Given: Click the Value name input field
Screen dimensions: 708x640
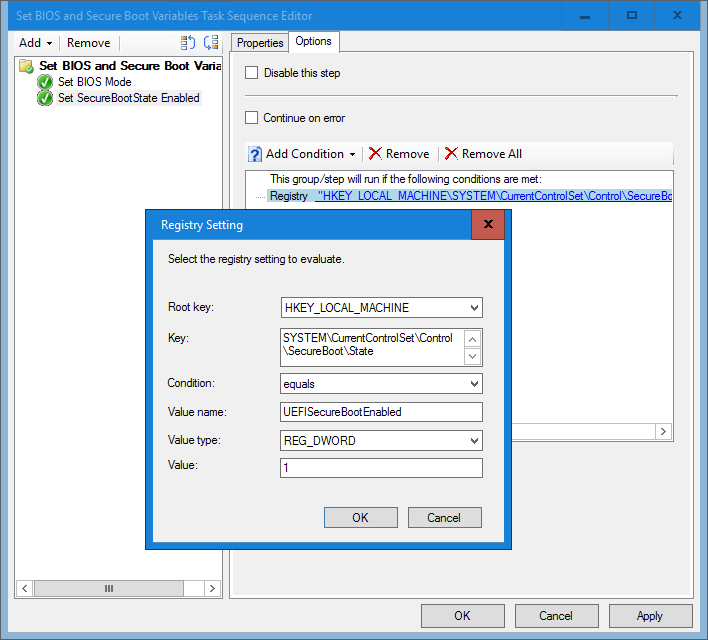Looking at the screenshot, I should point(382,412).
